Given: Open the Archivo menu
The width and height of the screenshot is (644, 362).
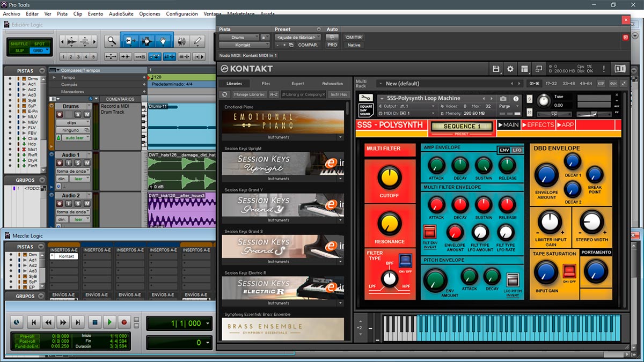Looking at the screenshot, I should (x=11, y=14).
